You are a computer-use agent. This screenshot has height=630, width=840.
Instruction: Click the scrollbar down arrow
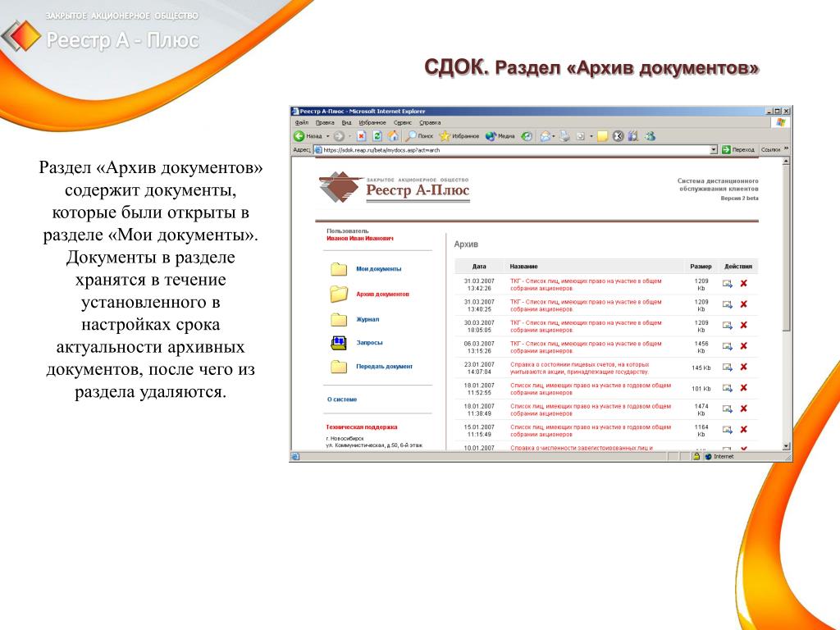pos(786,446)
